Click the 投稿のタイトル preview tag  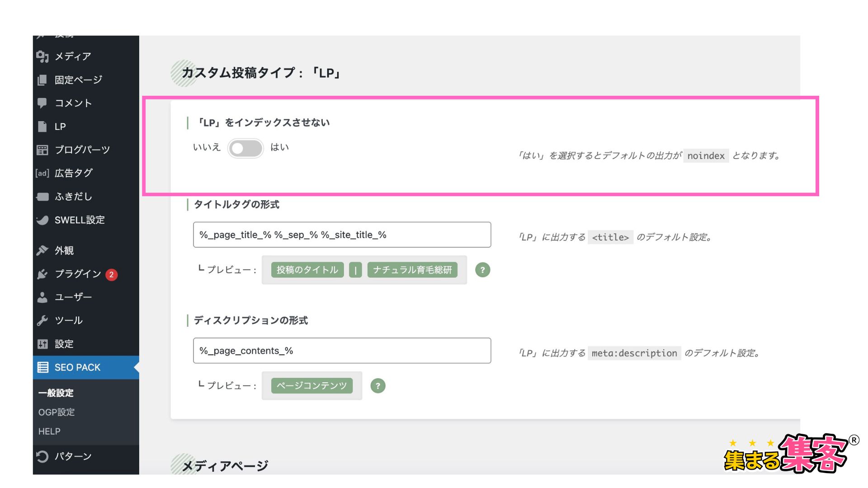click(307, 270)
